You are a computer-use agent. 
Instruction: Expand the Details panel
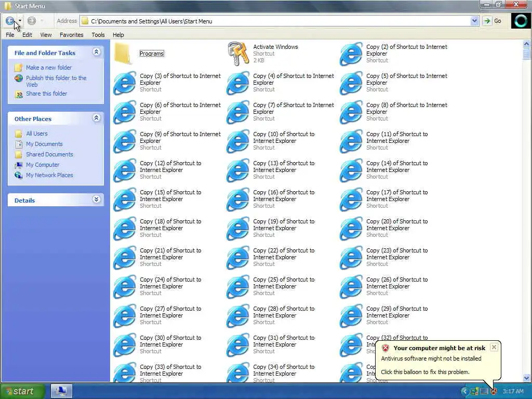tap(96, 199)
